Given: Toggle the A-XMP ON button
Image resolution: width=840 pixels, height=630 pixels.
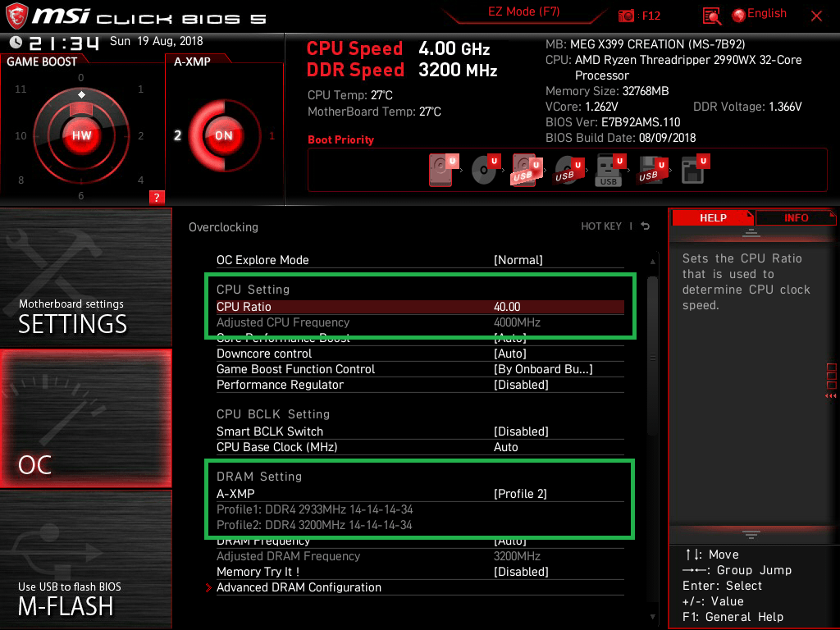Looking at the screenshot, I should tap(224, 135).
